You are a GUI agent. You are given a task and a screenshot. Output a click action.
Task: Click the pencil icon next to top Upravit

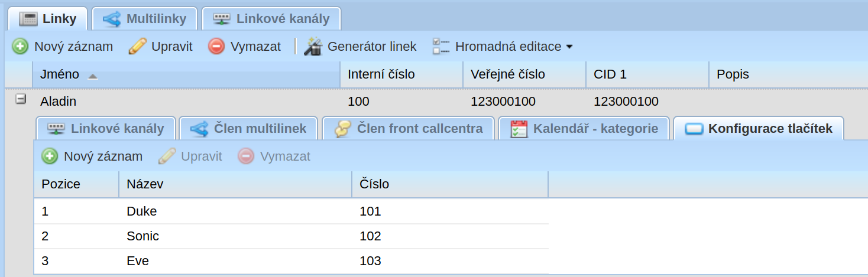[137, 46]
